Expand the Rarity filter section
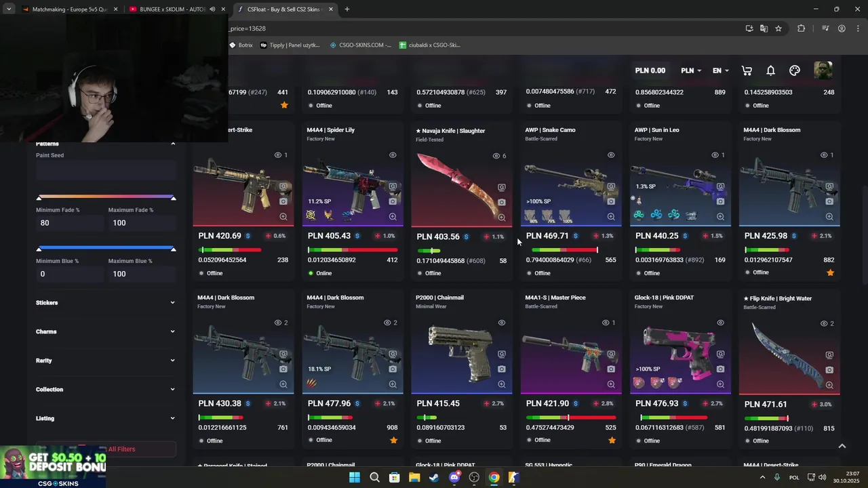The width and height of the screenshot is (868, 488). (x=105, y=361)
